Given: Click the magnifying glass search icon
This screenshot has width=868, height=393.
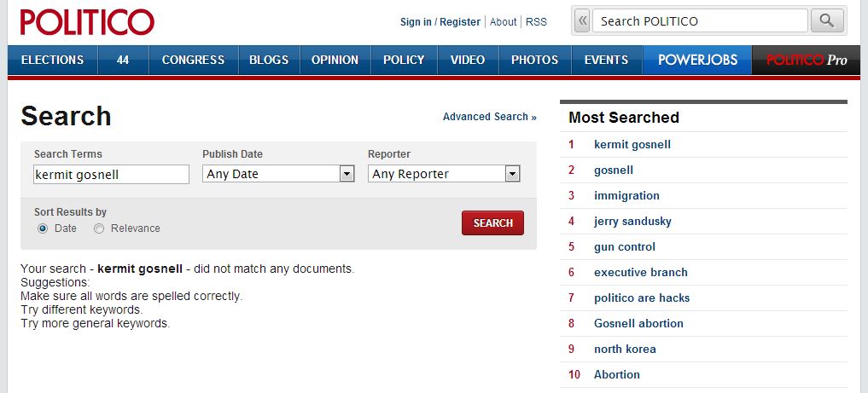Looking at the screenshot, I should click(826, 20).
